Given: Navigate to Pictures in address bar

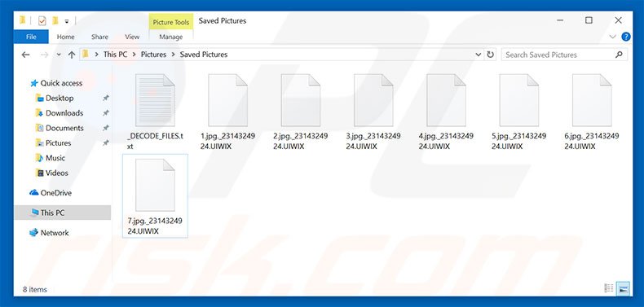Looking at the screenshot, I should [153, 55].
